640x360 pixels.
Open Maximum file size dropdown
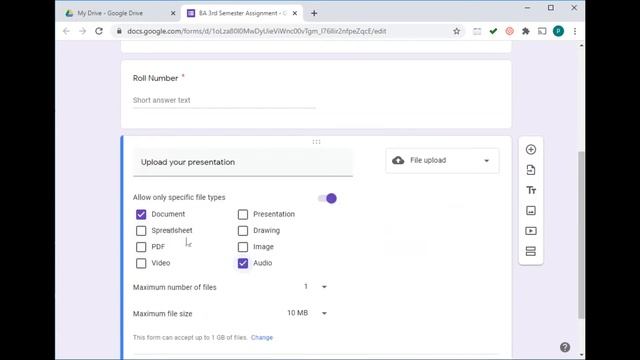tap(307, 313)
